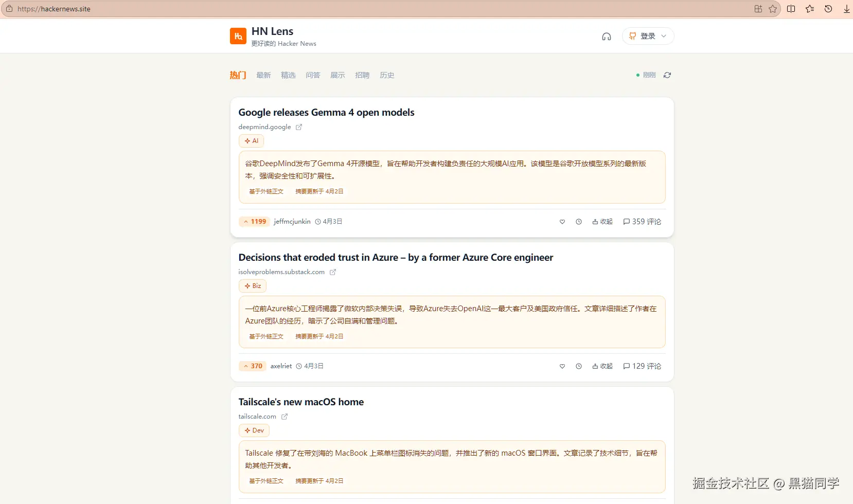Click the isolveproblems.substack.com source domain text
853x504 pixels.
click(281, 272)
